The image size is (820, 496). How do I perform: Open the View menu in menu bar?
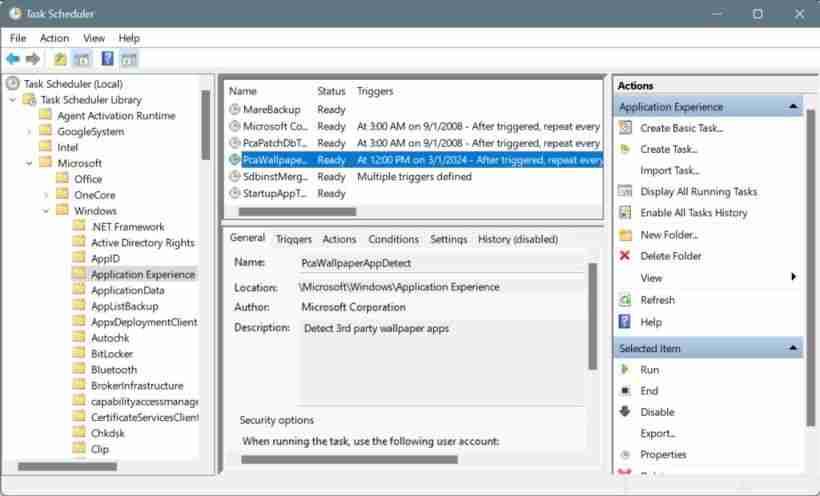pos(94,38)
